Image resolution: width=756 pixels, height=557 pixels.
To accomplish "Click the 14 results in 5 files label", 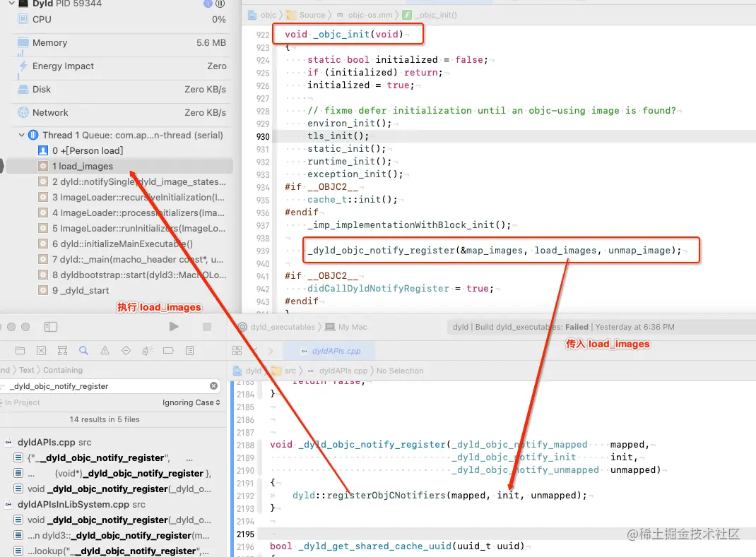I will pyautogui.click(x=105, y=419).
